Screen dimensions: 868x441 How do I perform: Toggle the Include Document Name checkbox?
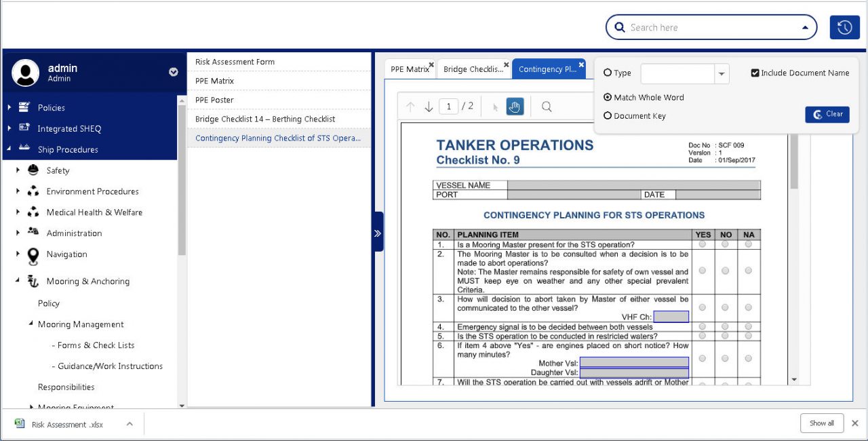tap(755, 73)
